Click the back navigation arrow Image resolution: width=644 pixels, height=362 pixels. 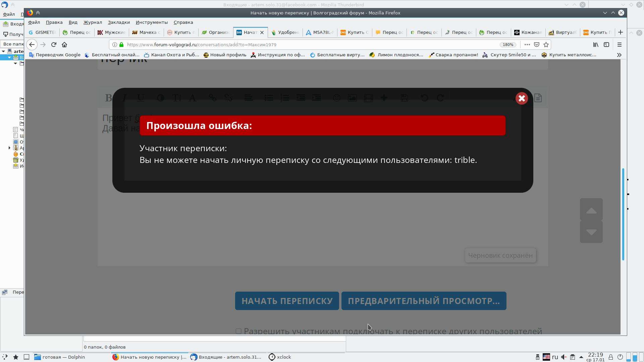click(32, 45)
